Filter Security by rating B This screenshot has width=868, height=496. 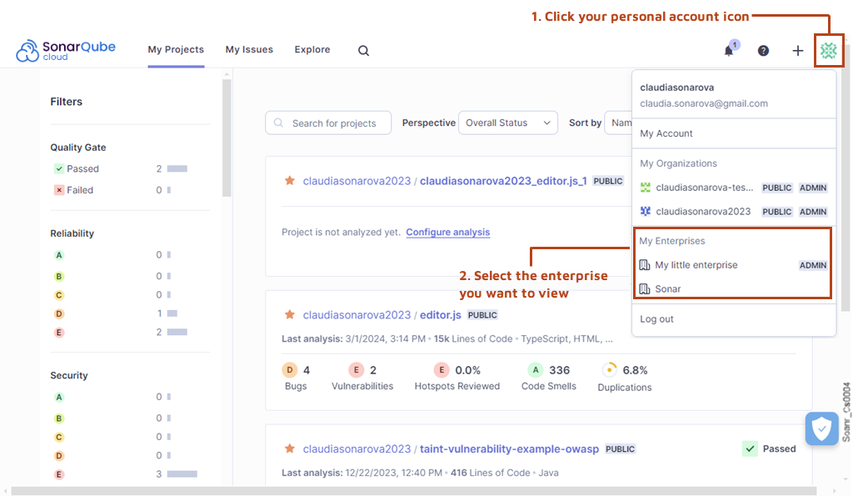click(59, 418)
